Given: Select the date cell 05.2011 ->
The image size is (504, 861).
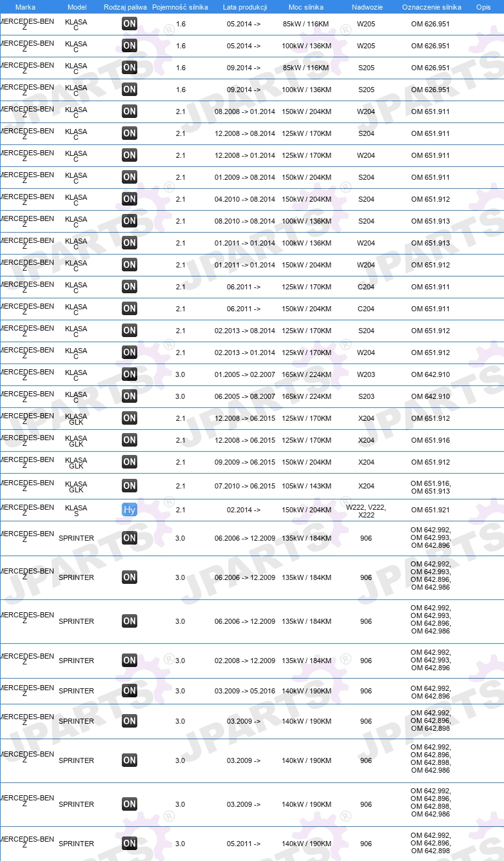Looking at the screenshot, I should coord(244,844).
